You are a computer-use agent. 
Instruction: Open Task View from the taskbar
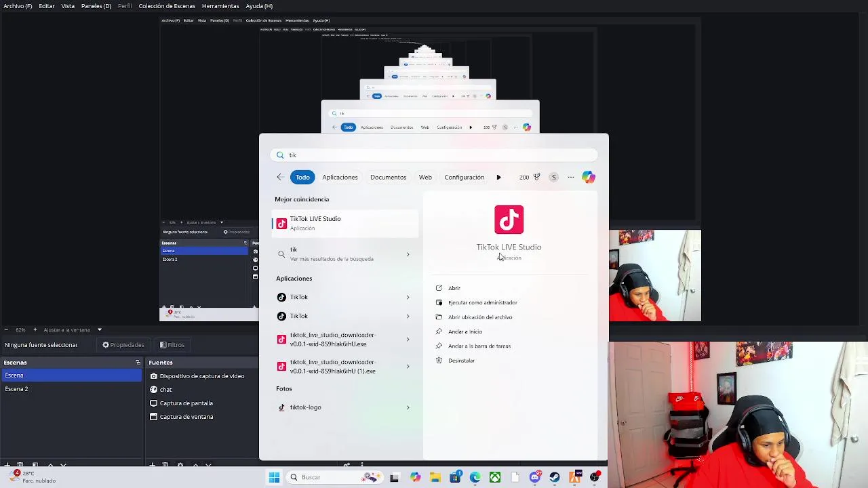[394, 477]
